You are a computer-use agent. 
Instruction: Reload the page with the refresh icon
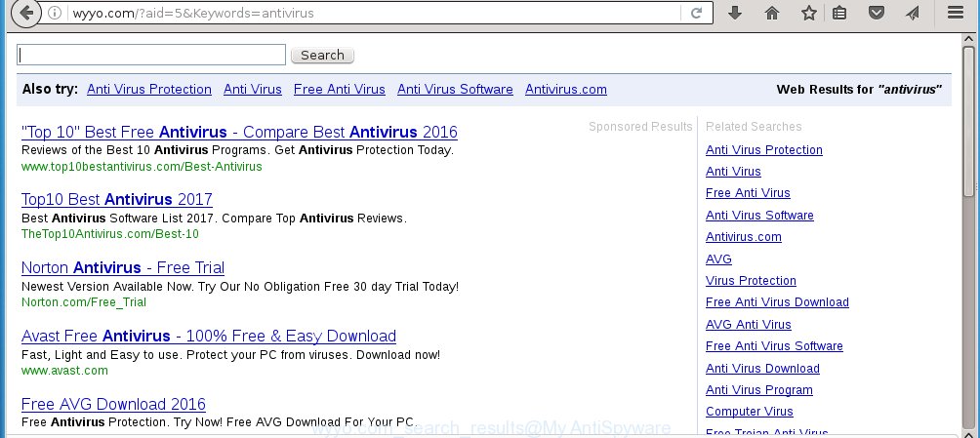pyautogui.click(x=696, y=13)
